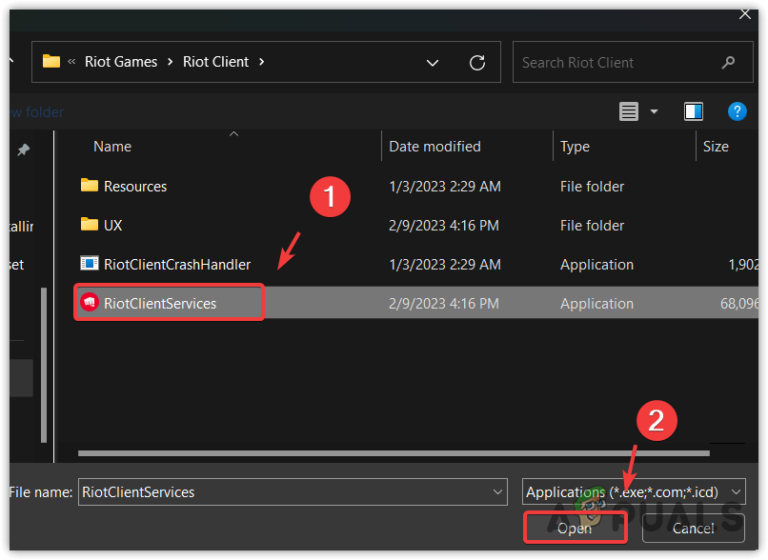Open the Applications file type filter dropdown
768x560 pixels.
(x=633, y=492)
